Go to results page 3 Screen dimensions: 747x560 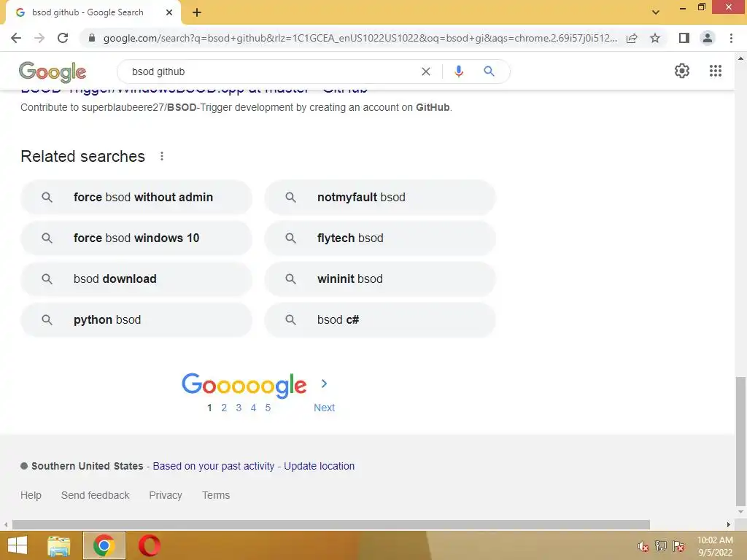239,408
